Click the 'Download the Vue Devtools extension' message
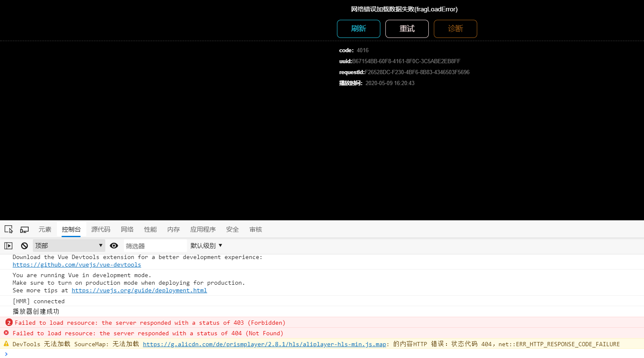Viewport: 644px width, 358px height. [x=137, y=257]
